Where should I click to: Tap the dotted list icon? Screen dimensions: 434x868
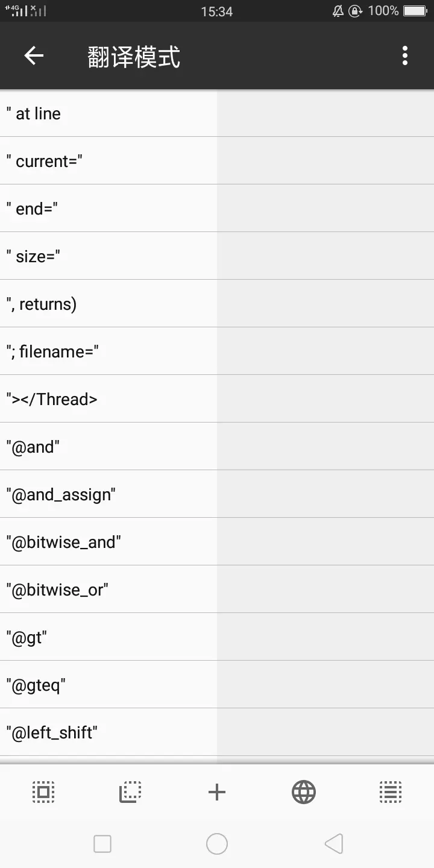(x=391, y=791)
